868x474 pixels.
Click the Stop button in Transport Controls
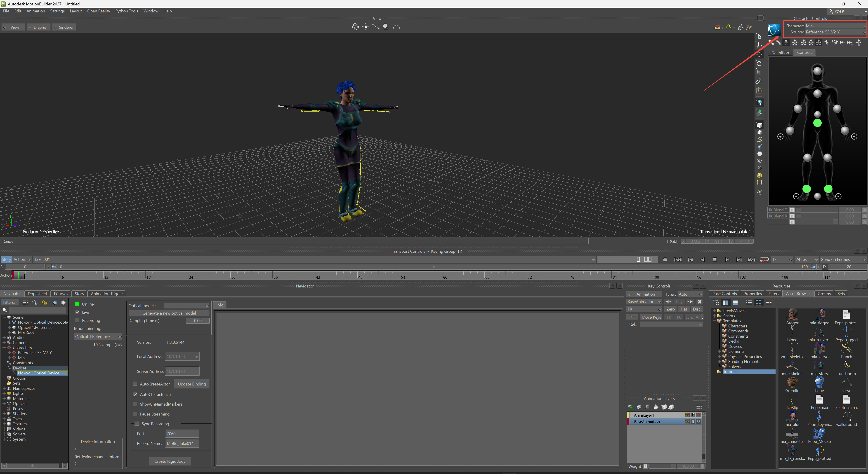[x=715, y=259]
